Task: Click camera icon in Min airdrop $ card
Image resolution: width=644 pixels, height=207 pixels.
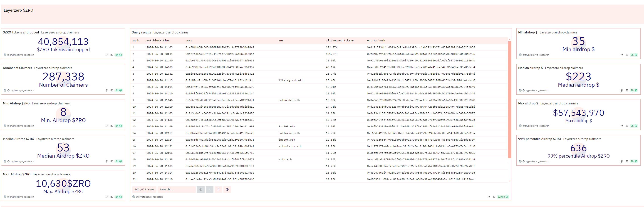Action: [x=627, y=55]
